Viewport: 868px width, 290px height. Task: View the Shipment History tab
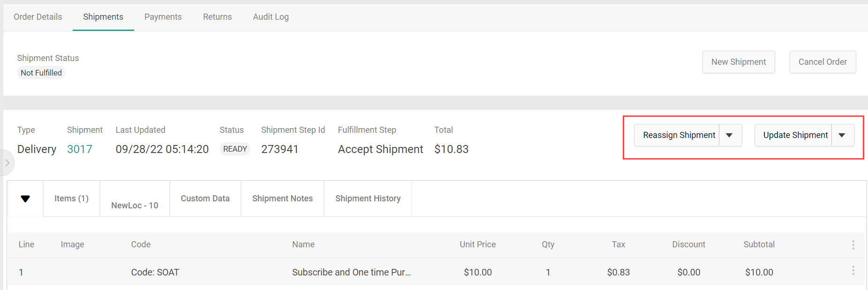(368, 198)
